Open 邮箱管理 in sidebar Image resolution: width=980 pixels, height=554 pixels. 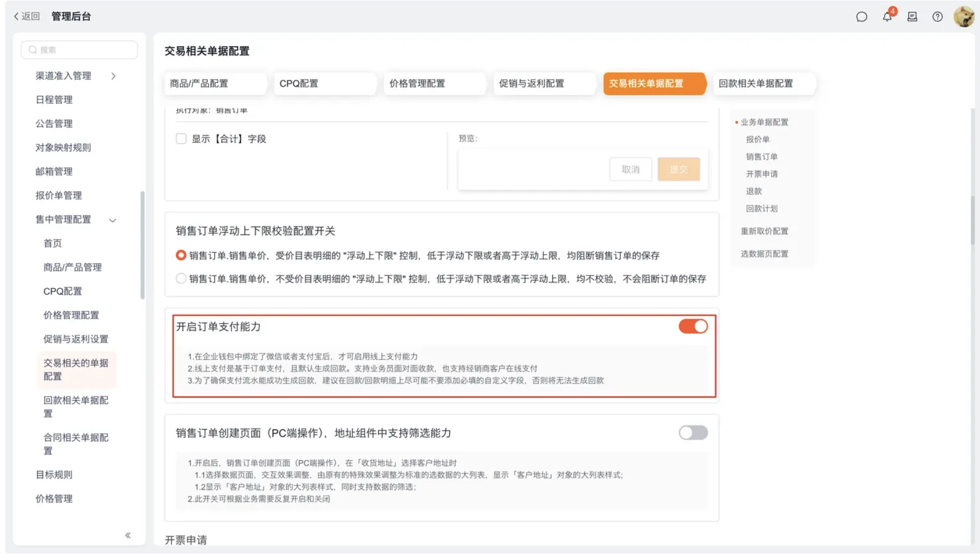[x=54, y=172]
